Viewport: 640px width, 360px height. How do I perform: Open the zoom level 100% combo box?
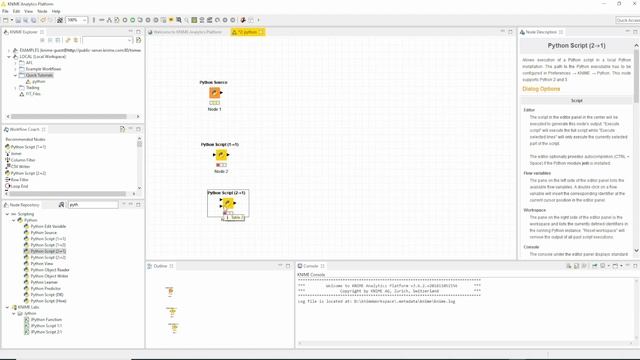tap(77, 20)
